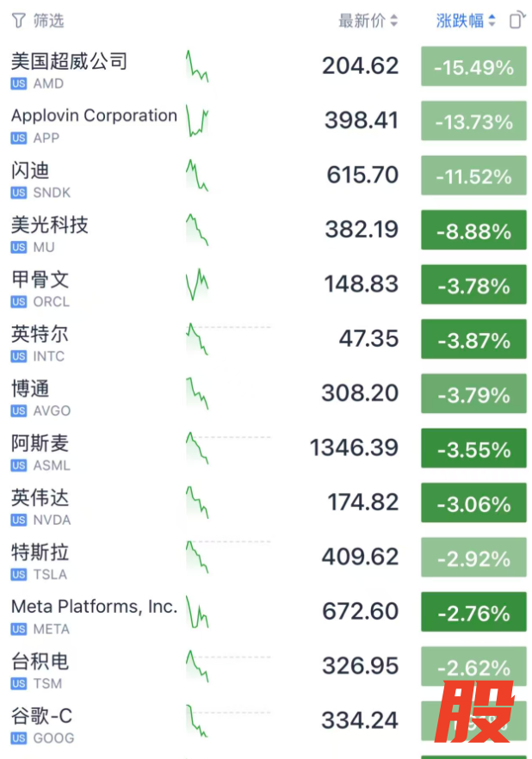Click the US market badge beside ORCL
Screen dimensions: 532x759
click(x=19, y=302)
